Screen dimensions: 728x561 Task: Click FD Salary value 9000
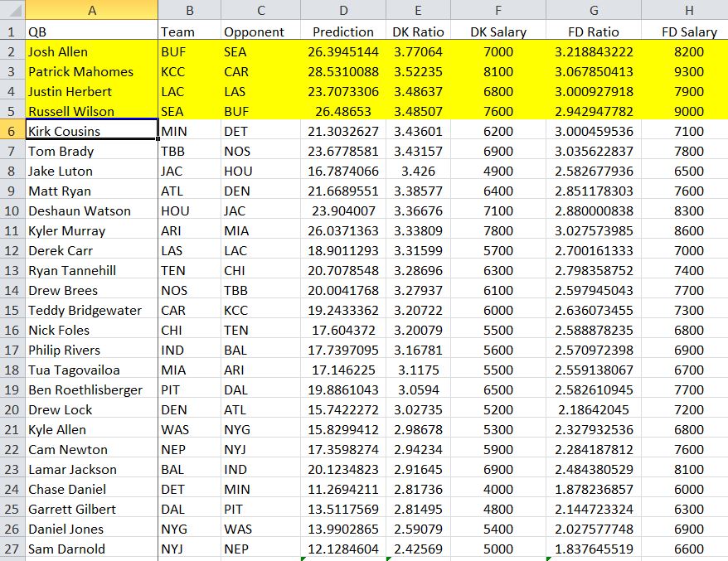point(685,111)
